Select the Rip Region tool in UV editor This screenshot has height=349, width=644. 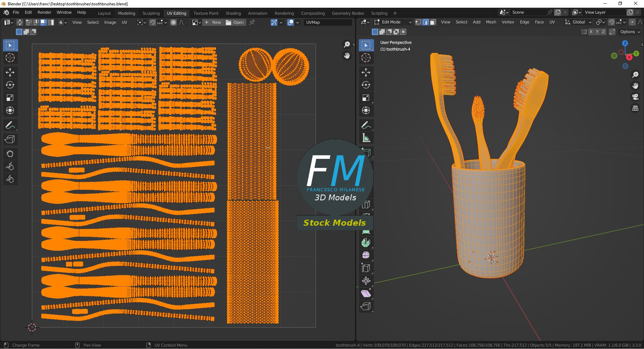pos(10,139)
